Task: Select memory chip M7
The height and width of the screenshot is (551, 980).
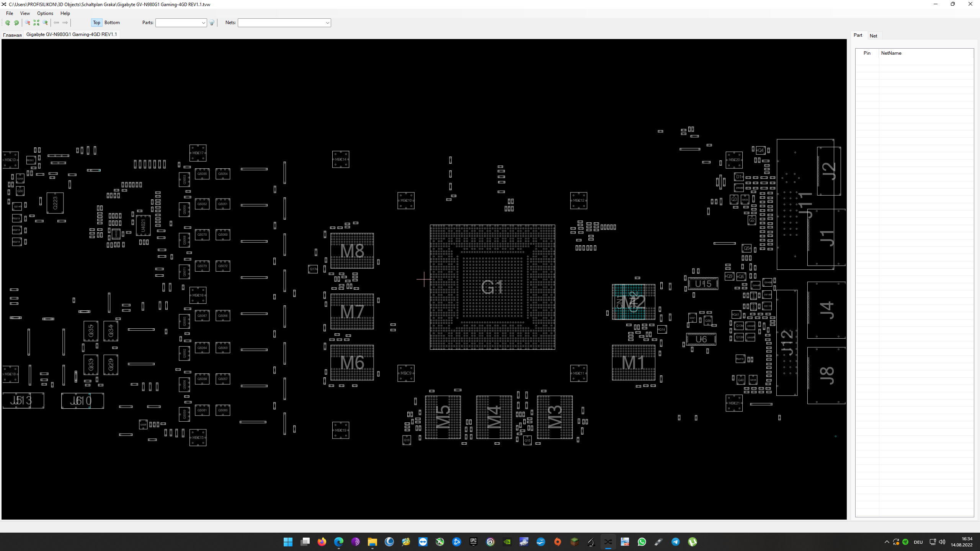Action: 352,311
